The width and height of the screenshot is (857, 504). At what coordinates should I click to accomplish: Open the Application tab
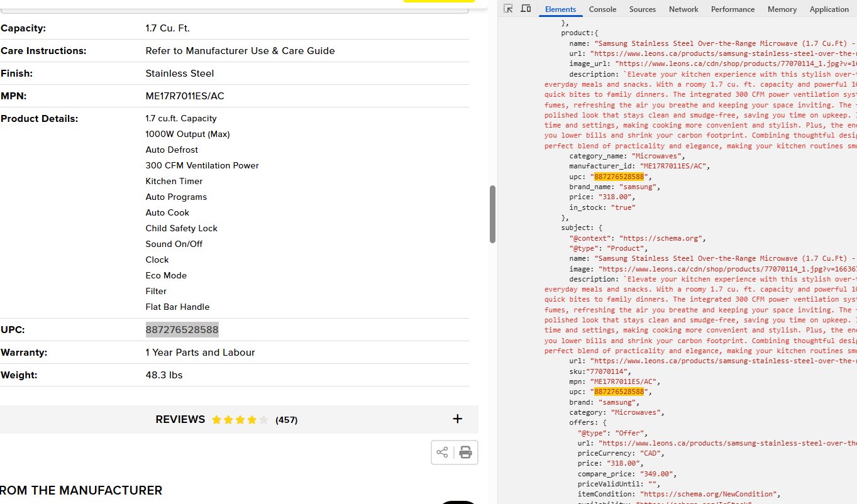[829, 9]
